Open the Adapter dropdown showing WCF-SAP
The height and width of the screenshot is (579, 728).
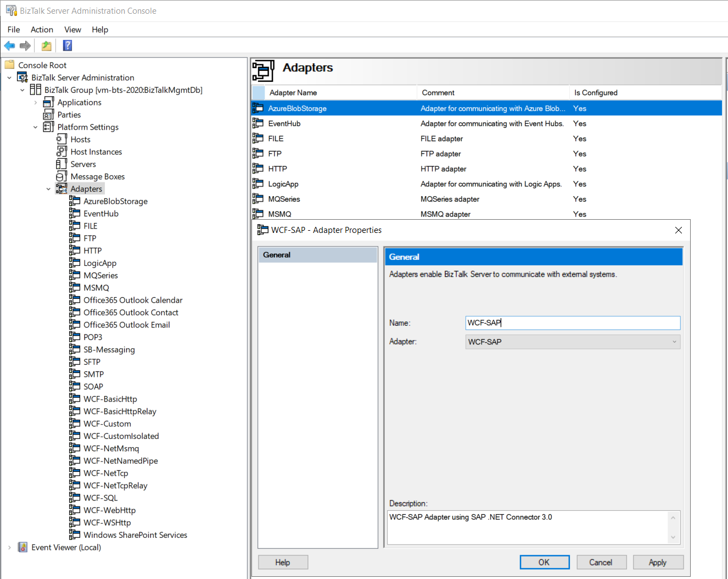(x=573, y=342)
